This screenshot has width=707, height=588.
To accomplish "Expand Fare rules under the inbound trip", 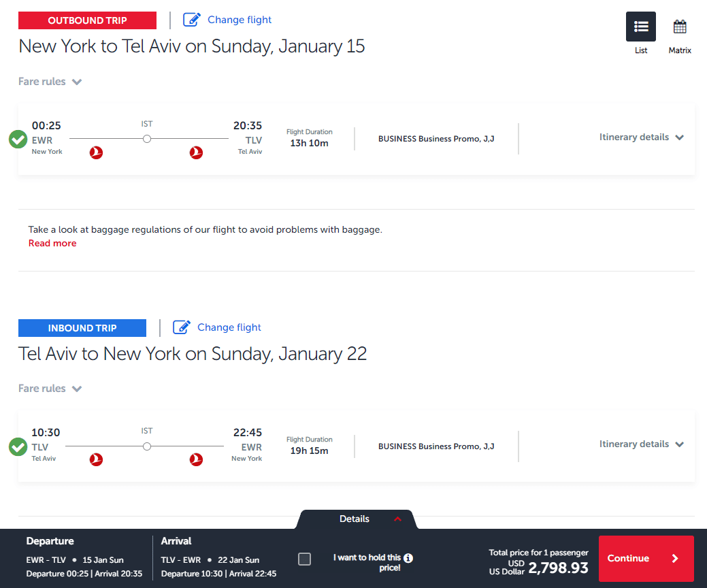I will point(50,388).
